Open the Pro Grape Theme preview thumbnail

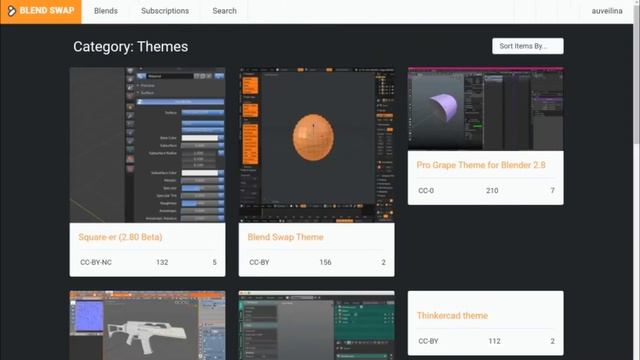click(486, 109)
